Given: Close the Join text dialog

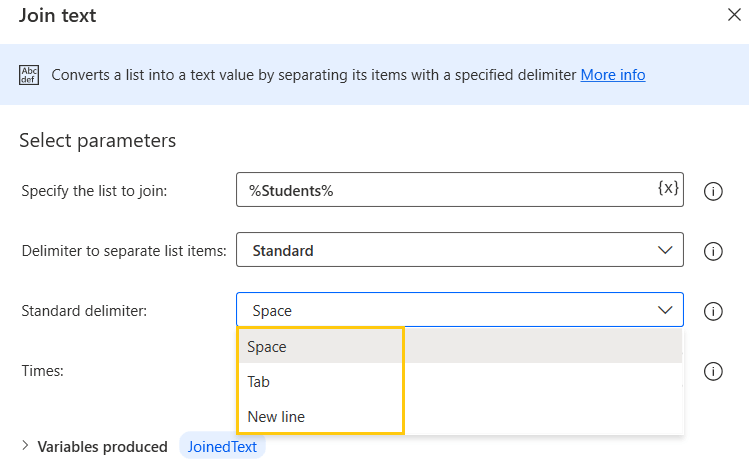Looking at the screenshot, I should (x=734, y=15).
